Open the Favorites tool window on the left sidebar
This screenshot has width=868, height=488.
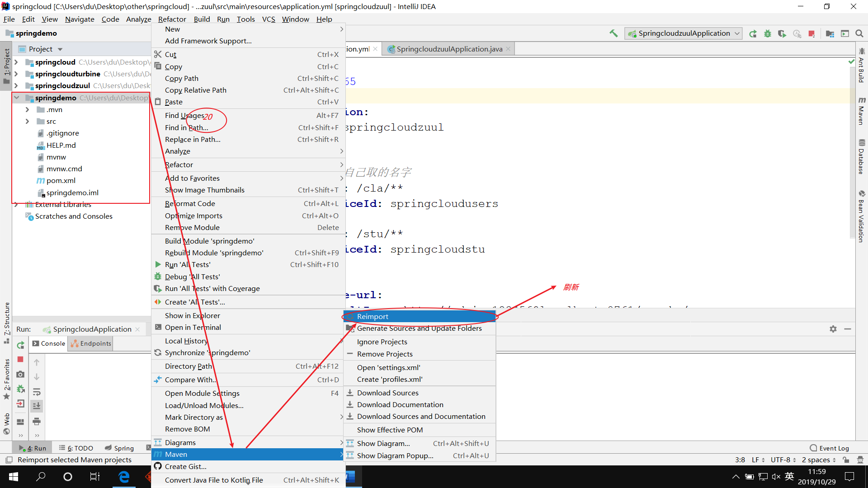tap(6, 379)
